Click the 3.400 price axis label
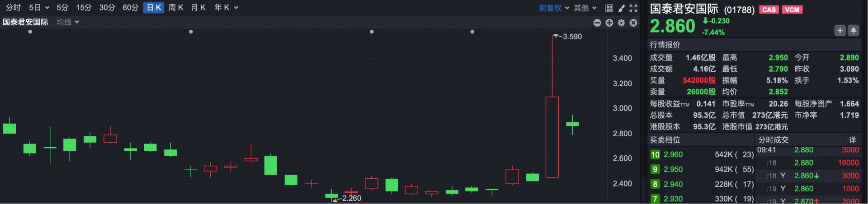The width and height of the screenshot is (868, 204). point(623,58)
